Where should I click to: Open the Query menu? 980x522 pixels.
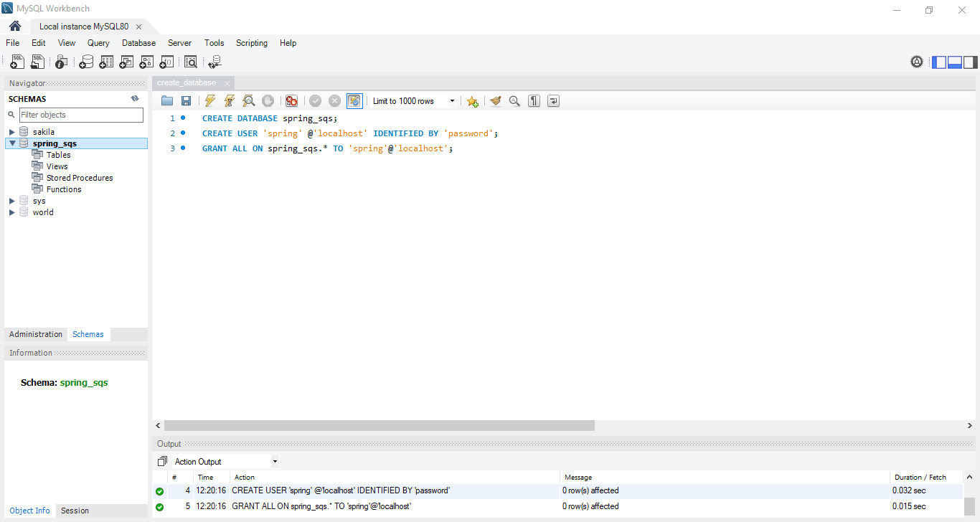pyautogui.click(x=98, y=43)
